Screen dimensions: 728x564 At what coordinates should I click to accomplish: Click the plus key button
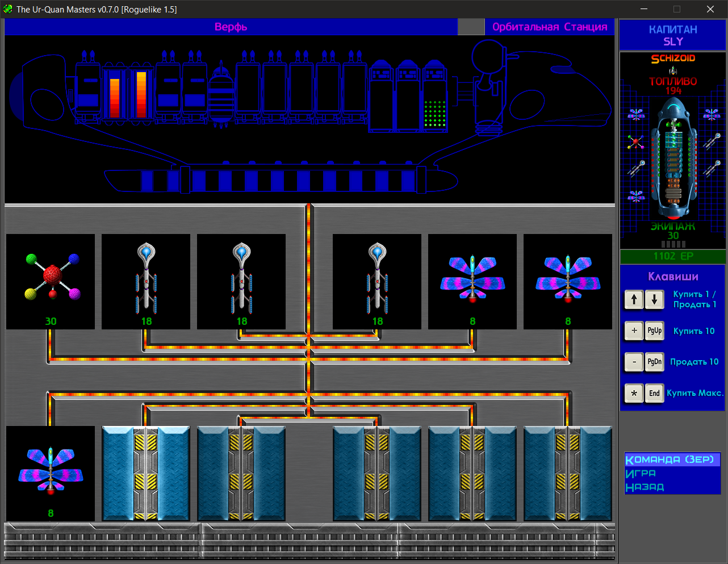(x=634, y=331)
